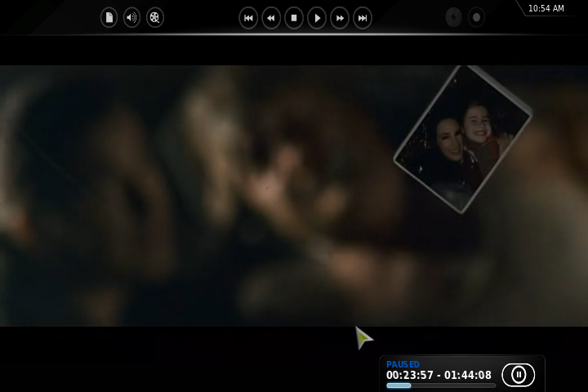Click the photo in the video frame

tap(463, 140)
